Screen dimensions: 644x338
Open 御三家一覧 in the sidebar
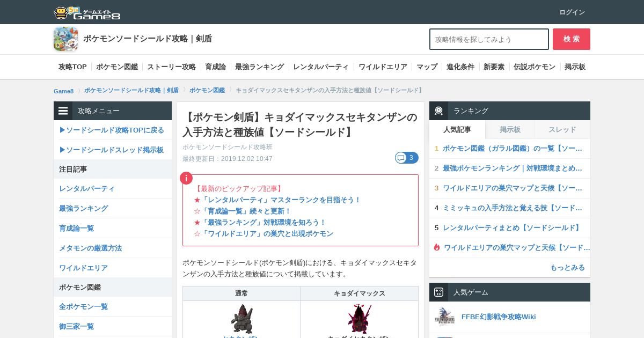coord(77,327)
